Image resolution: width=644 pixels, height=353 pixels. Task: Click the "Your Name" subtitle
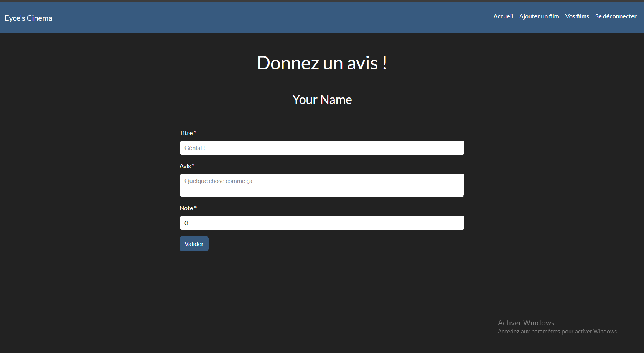click(322, 99)
